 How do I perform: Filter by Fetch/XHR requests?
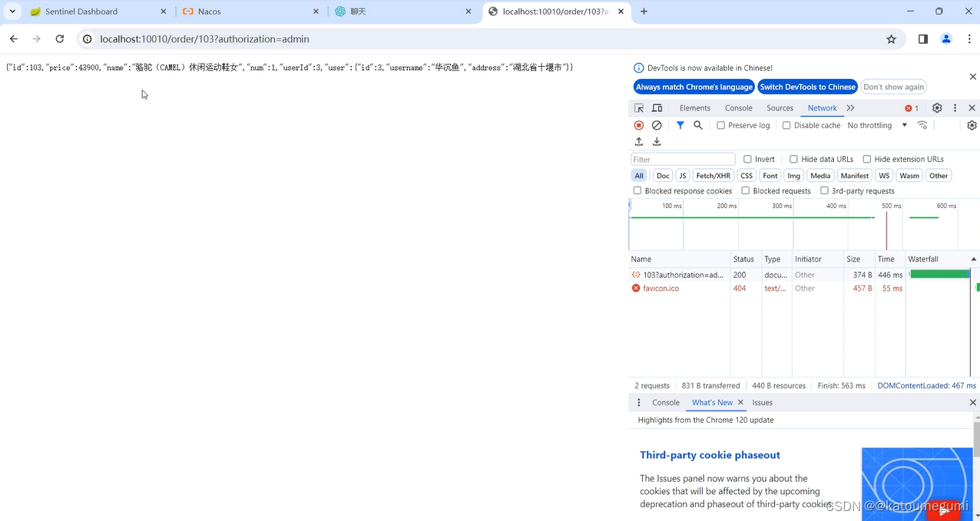point(713,176)
